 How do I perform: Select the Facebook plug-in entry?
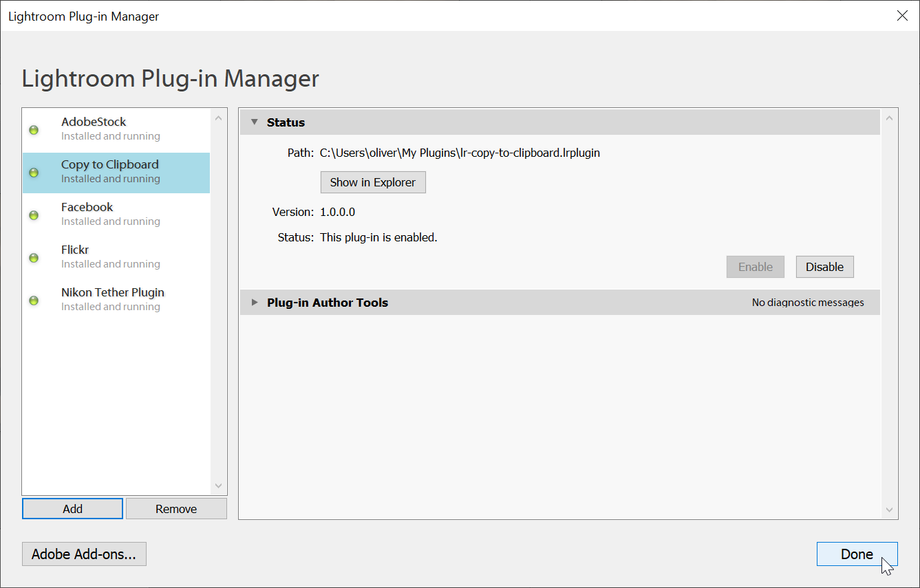pos(116,215)
